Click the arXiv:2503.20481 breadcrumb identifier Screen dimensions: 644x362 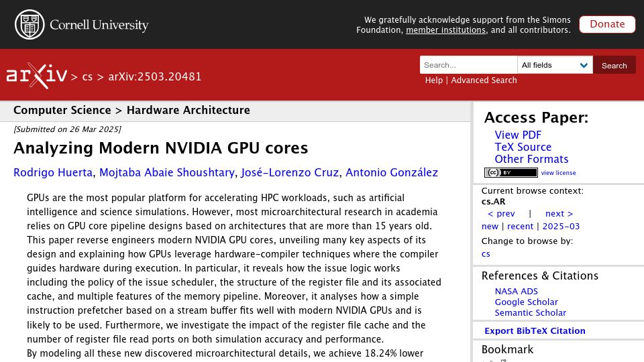[x=155, y=76]
